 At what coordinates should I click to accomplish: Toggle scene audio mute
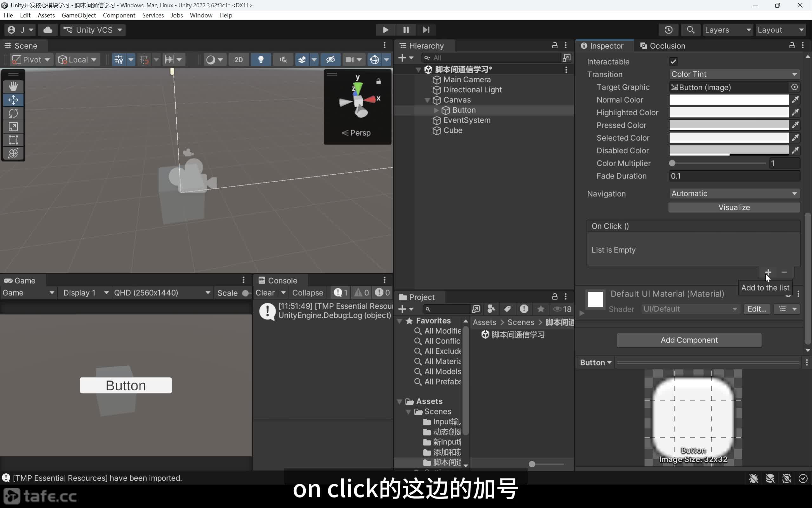tap(283, 60)
